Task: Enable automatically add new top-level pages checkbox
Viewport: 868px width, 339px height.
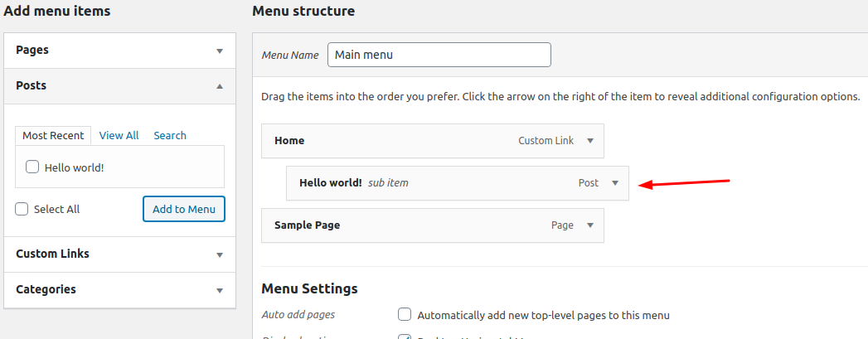Action: click(x=405, y=314)
